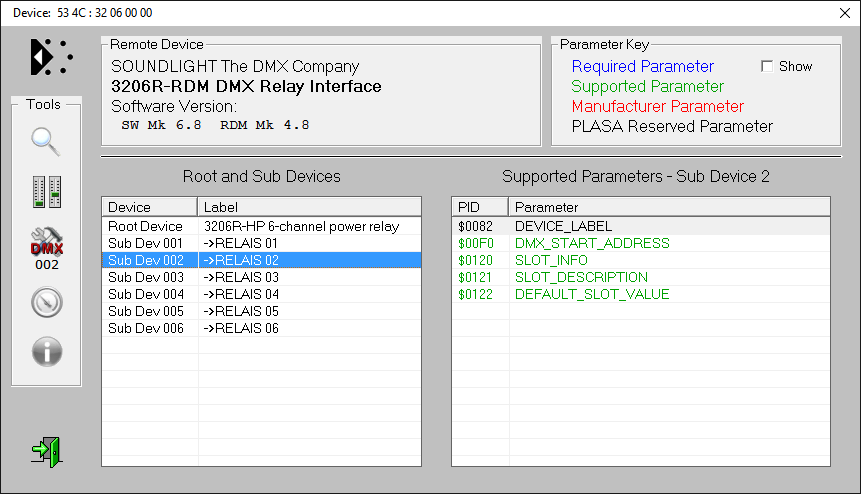Open the level meters tool
The image size is (861, 494).
(46, 192)
